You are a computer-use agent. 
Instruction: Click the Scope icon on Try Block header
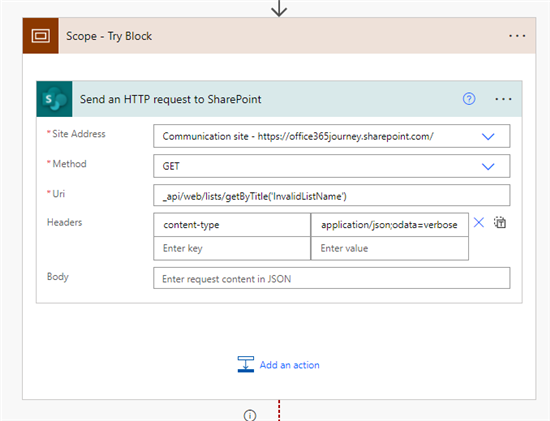(40, 36)
